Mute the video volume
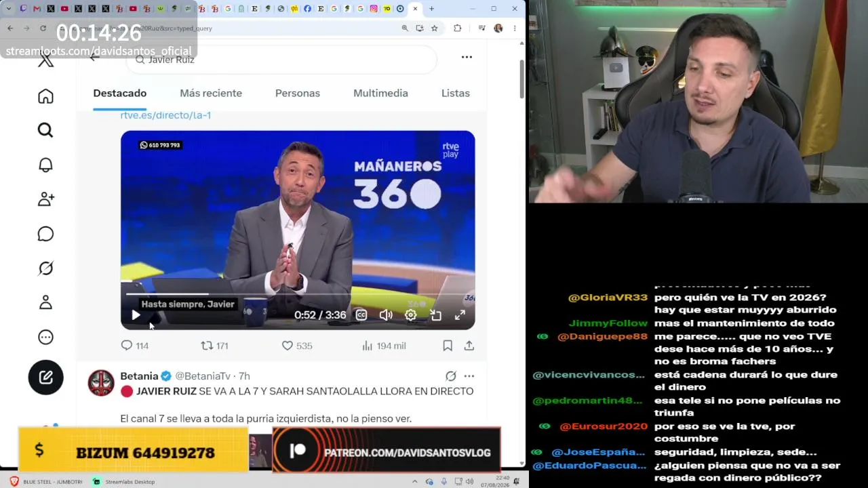Image resolution: width=868 pixels, height=488 pixels. point(386,315)
